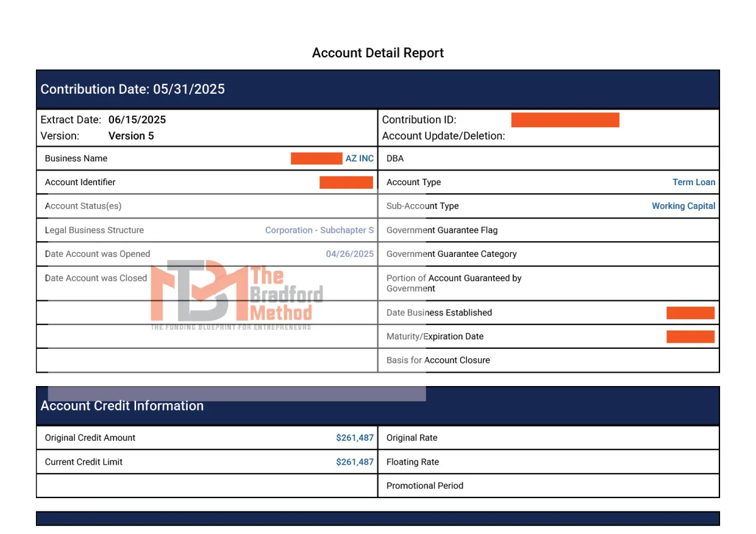
Task: Click the "Government Guarantee Category" label
Action: [452, 254]
